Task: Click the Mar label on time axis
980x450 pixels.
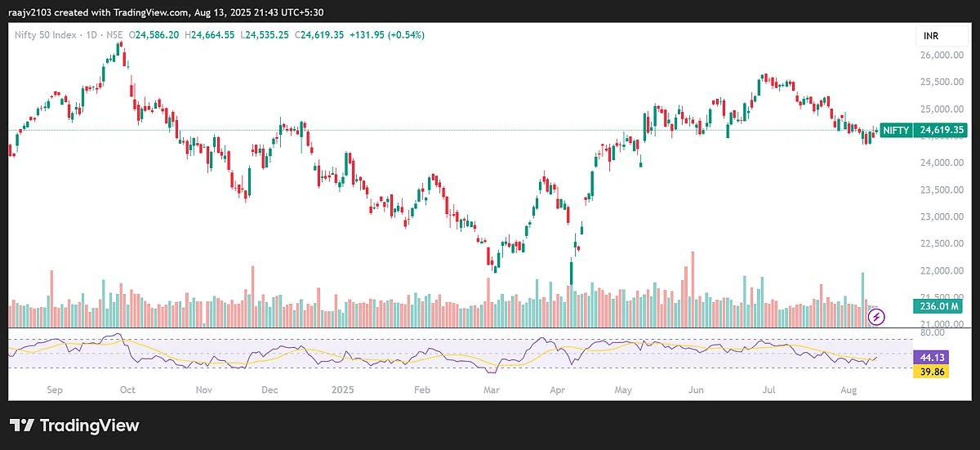Action: click(492, 390)
